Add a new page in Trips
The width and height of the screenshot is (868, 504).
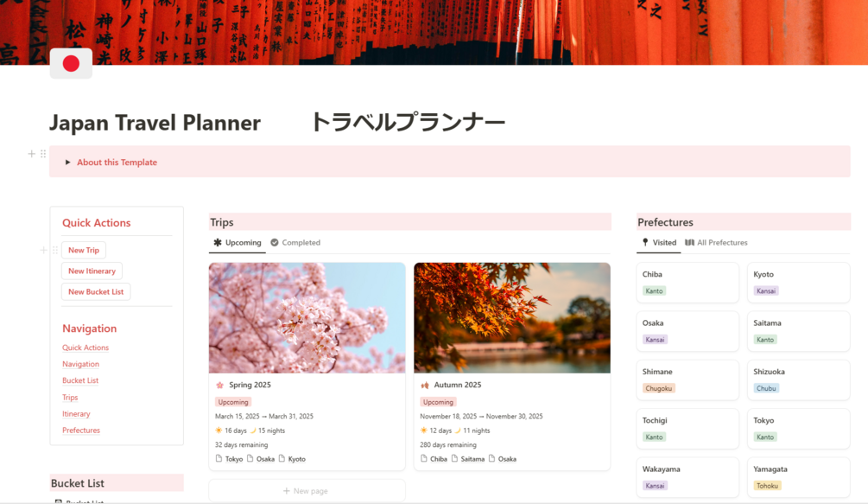pos(307,491)
